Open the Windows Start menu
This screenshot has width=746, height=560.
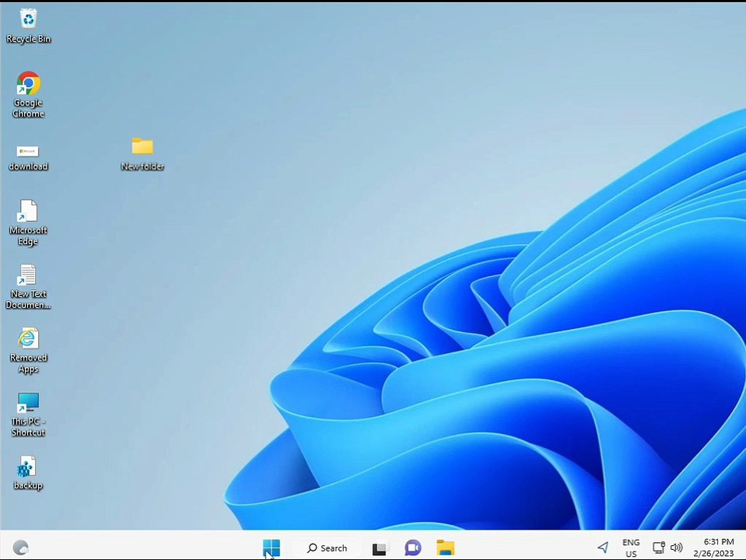[271, 548]
